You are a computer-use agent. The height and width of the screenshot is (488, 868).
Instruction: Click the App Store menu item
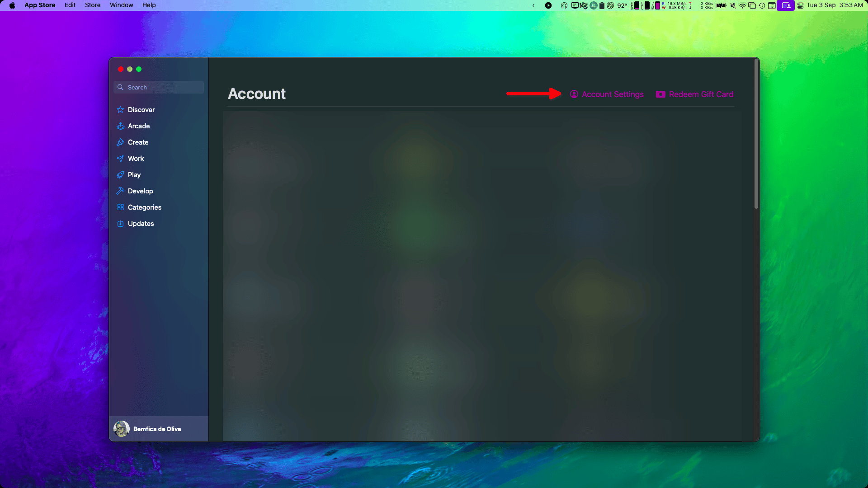pyautogui.click(x=39, y=5)
